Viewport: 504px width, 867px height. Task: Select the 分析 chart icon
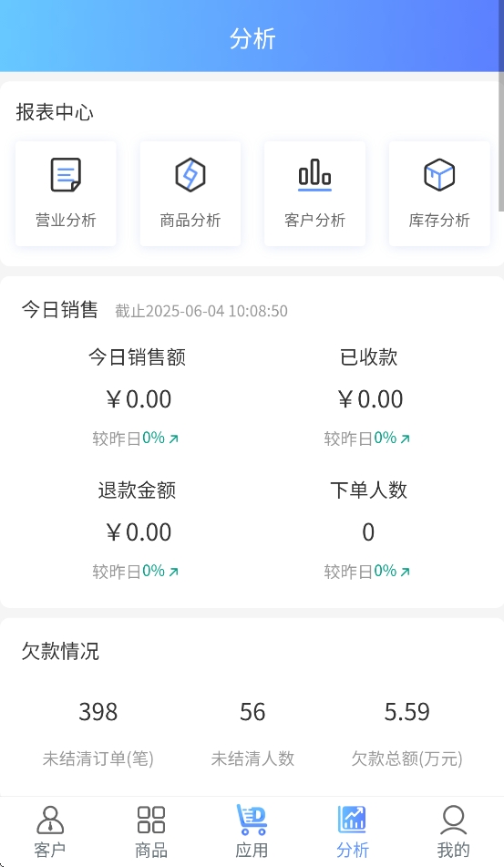click(x=353, y=820)
